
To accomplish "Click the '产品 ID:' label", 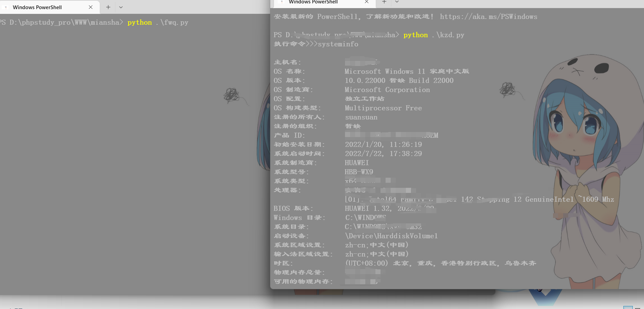I will tap(290, 135).
